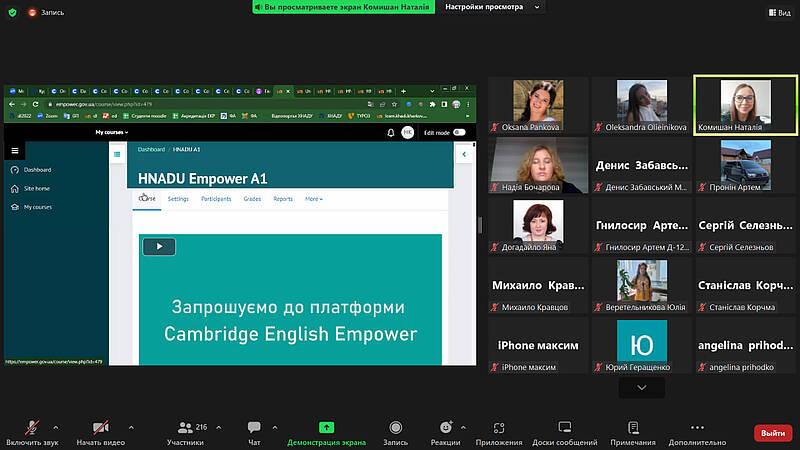The height and width of the screenshot is (450, 800).
Task: Click the user avatar in Moodle header
Action: coord(408,133)
